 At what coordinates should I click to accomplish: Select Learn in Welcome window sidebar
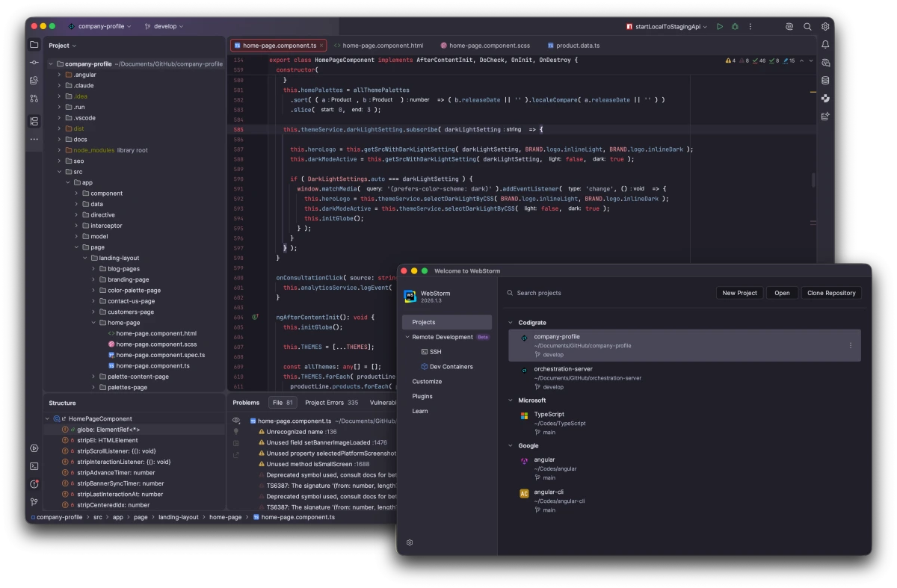(x=420, y=411)
